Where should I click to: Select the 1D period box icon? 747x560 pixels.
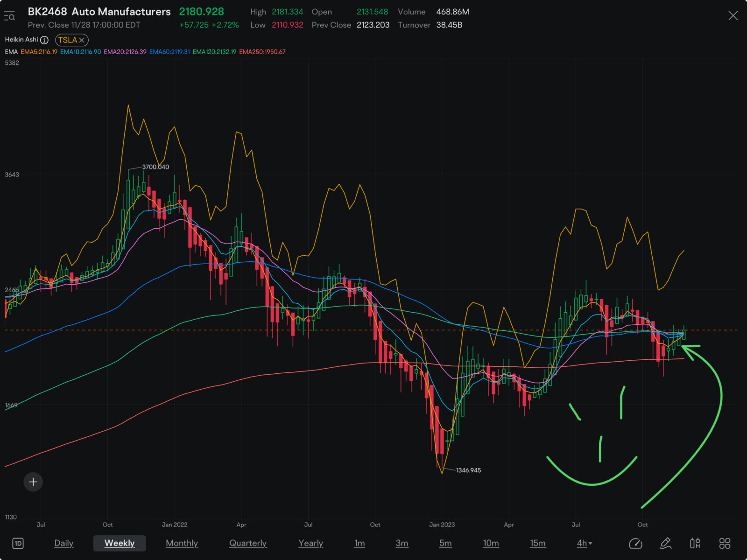point(18,543)
